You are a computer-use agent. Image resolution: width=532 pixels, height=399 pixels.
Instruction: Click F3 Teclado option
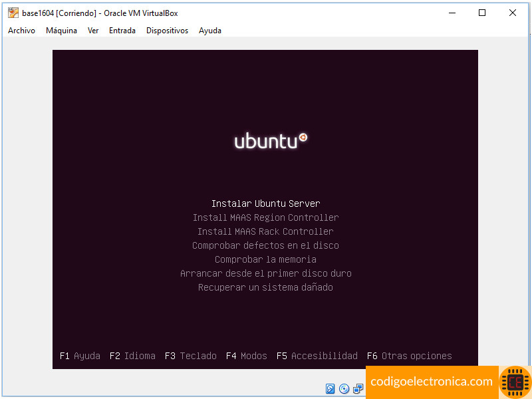(191, 356)
